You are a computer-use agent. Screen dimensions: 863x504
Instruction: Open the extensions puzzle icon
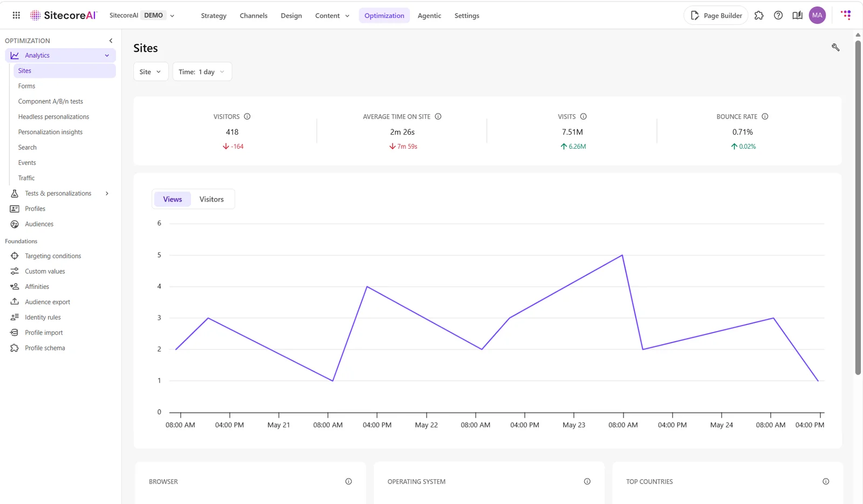(759, 15)
